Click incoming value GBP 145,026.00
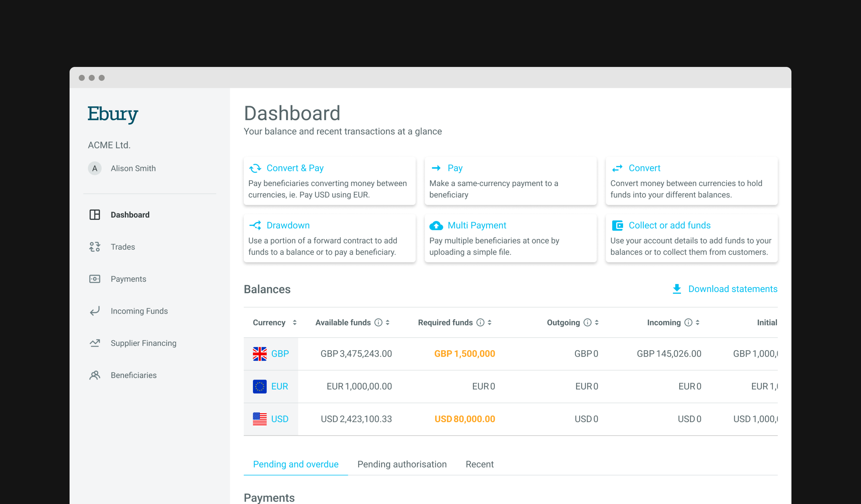 (669, 354)
